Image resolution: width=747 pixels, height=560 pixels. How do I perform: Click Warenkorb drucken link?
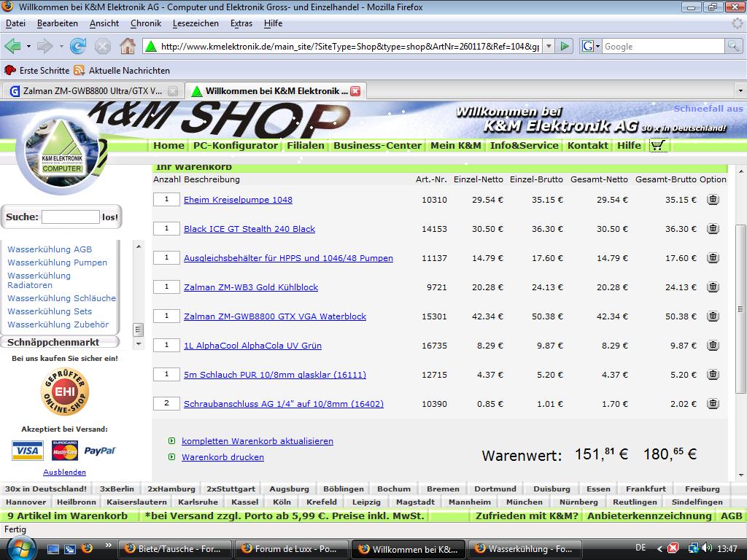click(x=222, y=456)
